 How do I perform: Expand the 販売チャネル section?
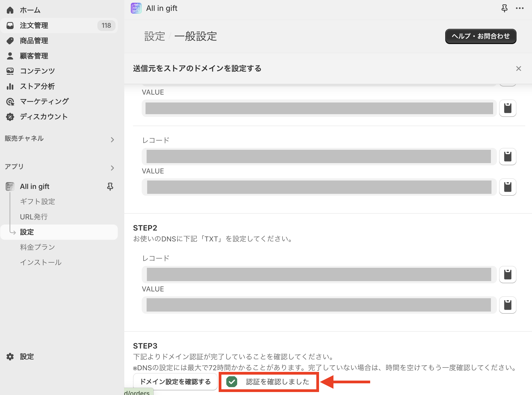tap(112, 140)
